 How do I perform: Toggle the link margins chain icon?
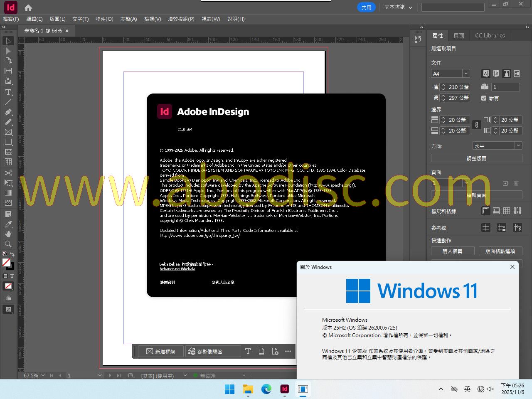(477, 125)
